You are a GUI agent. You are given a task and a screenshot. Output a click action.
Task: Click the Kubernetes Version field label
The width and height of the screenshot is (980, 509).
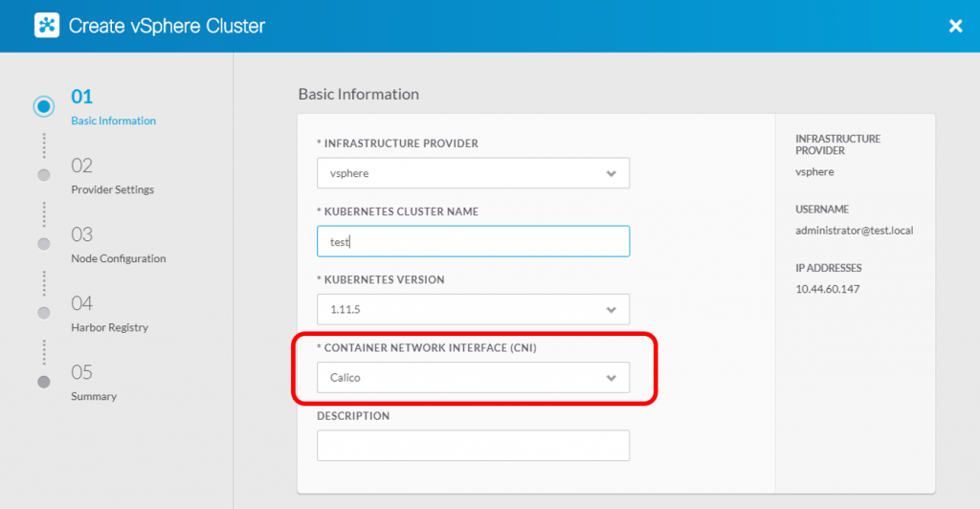click(x=381, y=279)
